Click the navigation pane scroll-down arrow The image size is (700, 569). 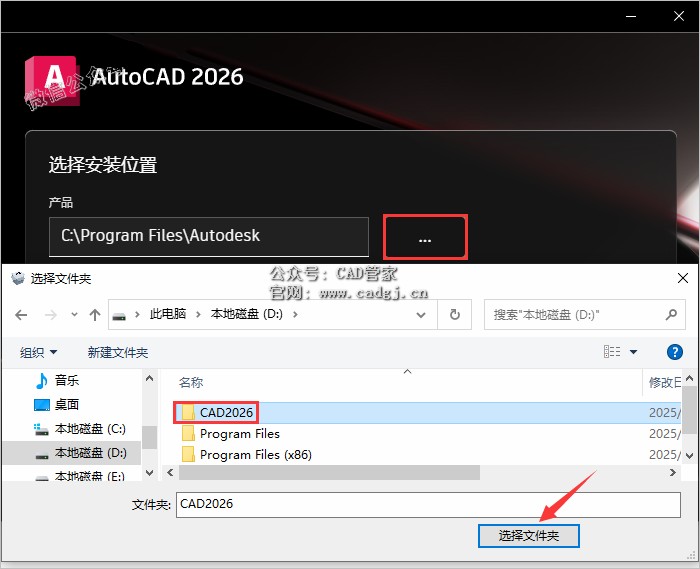[x=150, y=473]
